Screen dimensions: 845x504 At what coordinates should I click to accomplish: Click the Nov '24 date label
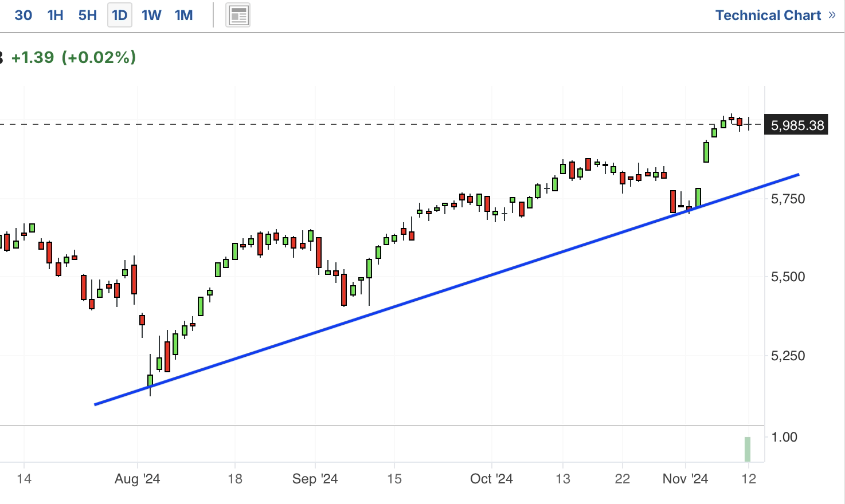(x=685, y=479)
